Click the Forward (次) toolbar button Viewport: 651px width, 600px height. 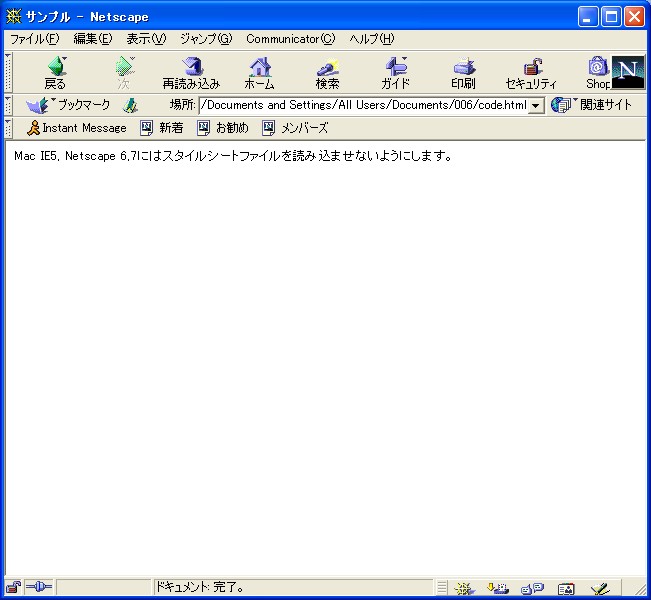click(x=124, y=73)
